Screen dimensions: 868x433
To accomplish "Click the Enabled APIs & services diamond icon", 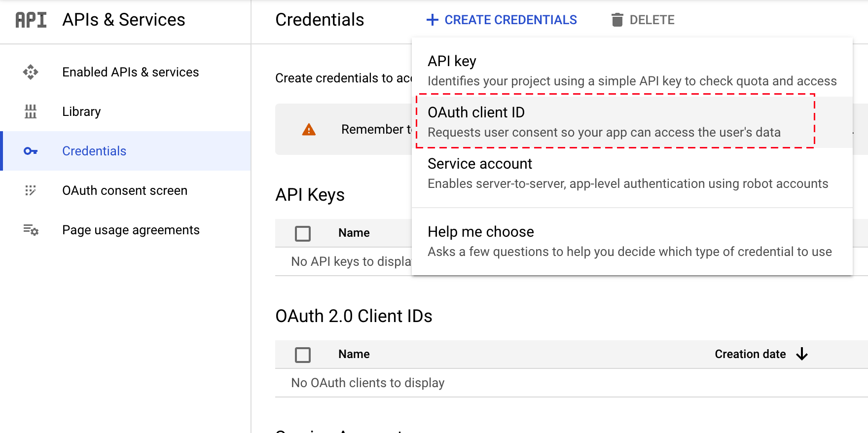I will point(31,72).
